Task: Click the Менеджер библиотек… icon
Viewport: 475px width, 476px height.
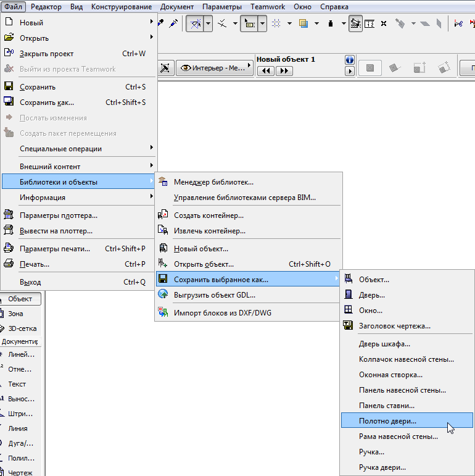Action: click(x=163, y=182)
